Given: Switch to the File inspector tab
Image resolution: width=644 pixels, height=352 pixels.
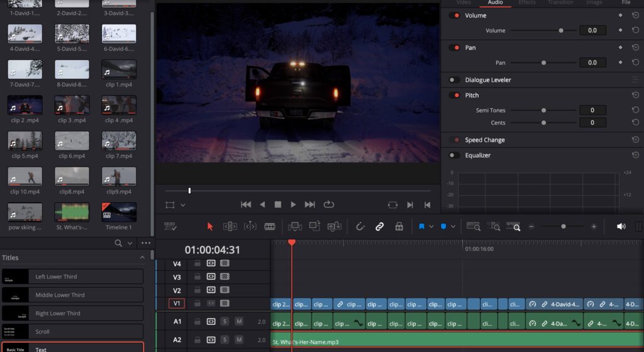Looking at the screenshot, I should point(626,3).
